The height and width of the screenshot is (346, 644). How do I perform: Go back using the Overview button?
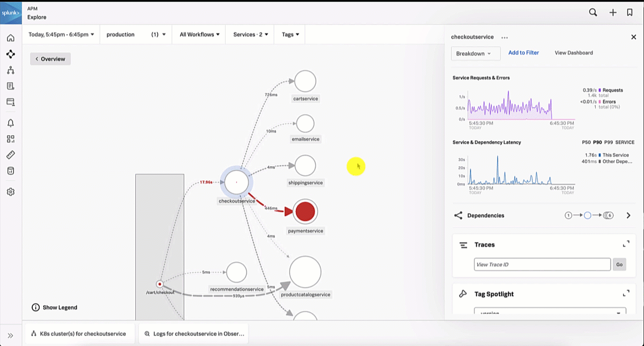coord(50,59)
